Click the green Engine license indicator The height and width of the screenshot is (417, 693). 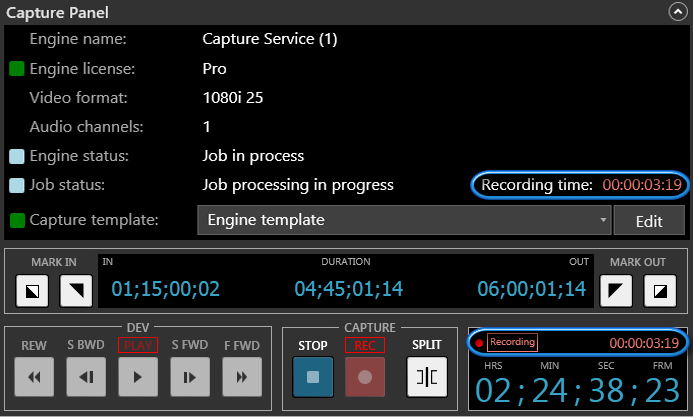click(x=17, y=69)
